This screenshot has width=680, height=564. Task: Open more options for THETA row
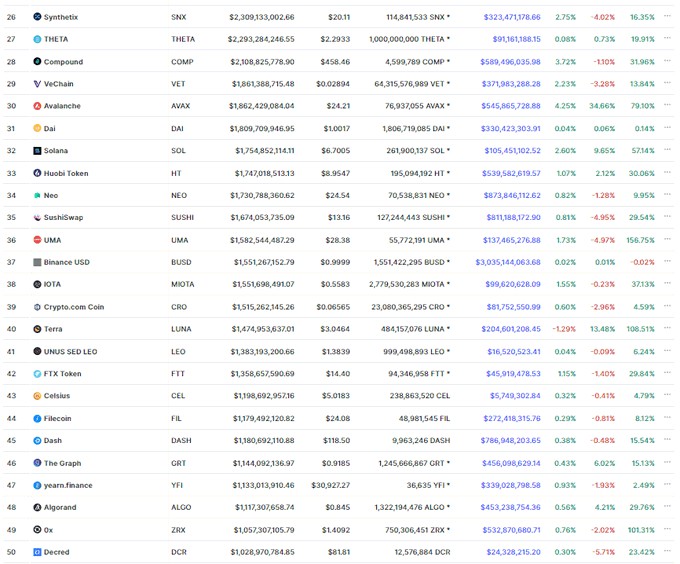coord(667,38)
